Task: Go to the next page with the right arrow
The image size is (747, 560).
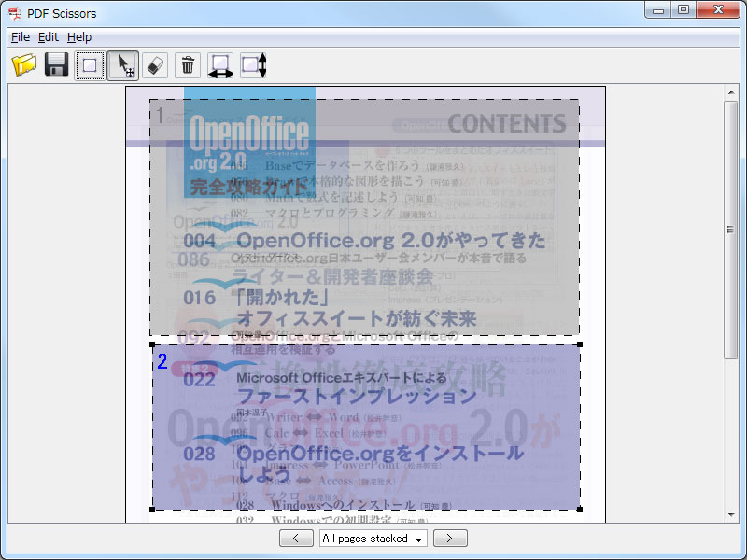Action: click(x=449, y=539)
